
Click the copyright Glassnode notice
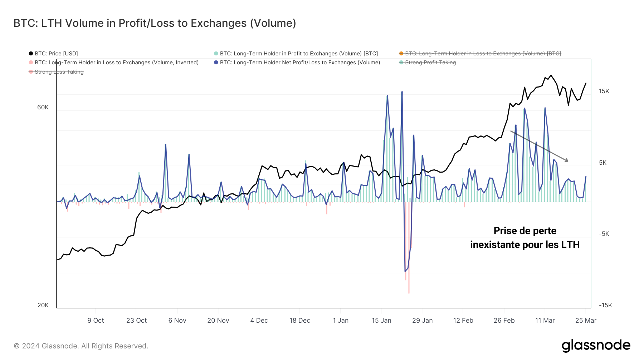click(x=81, y=346)
